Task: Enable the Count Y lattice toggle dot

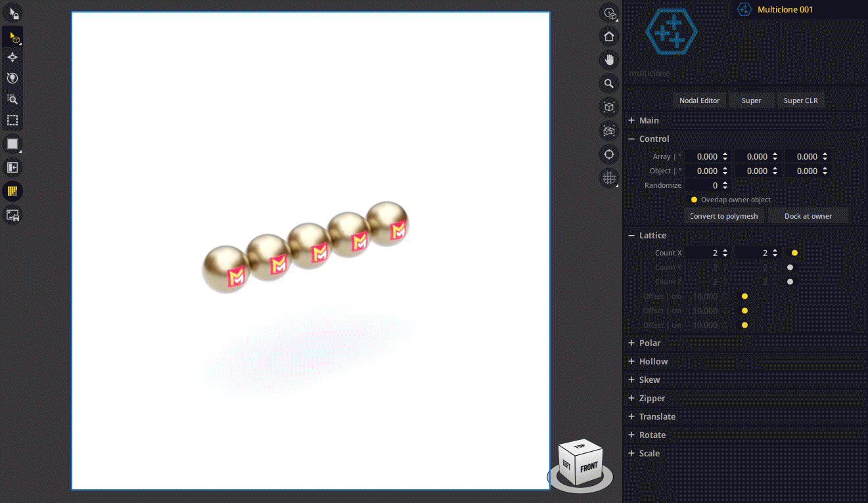Action: [x=790, y=267]
